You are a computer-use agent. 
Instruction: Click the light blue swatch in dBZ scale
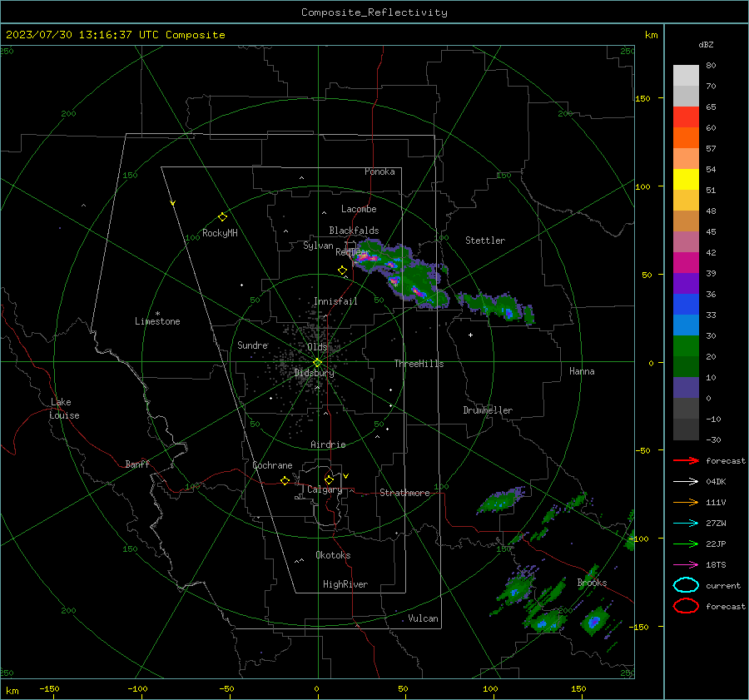[x=686, y=325]
